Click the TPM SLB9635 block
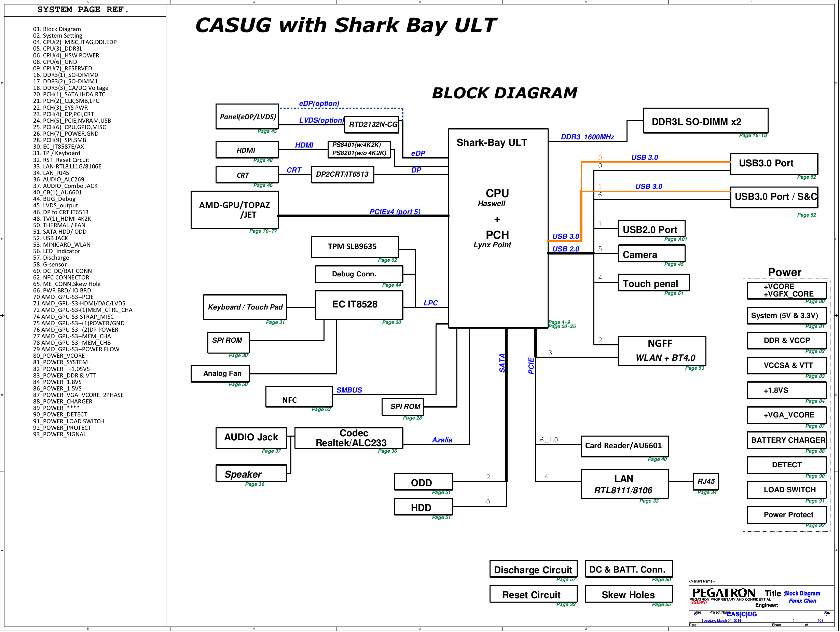This screenshot has height=632, width=840. pos(355,247)
